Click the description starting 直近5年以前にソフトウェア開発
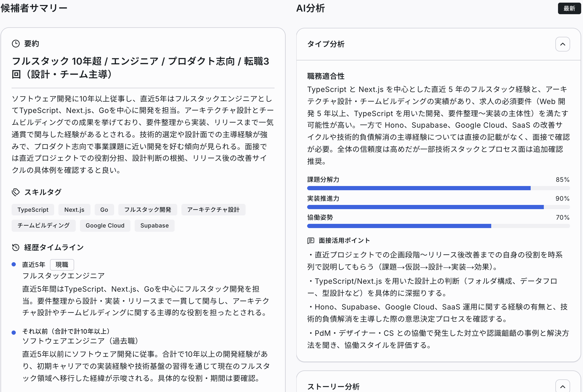Screen dimensions: 583x392 (x=146, y=366)
